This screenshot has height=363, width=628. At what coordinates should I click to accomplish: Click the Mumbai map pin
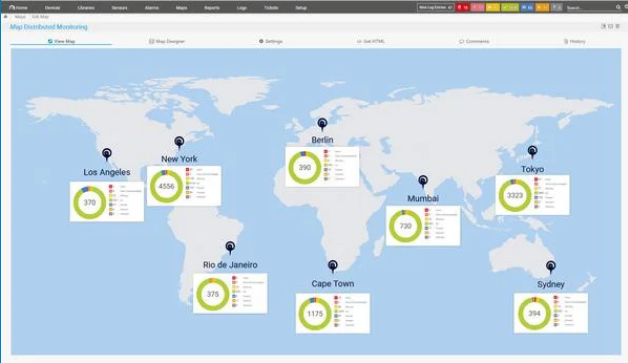423,182
